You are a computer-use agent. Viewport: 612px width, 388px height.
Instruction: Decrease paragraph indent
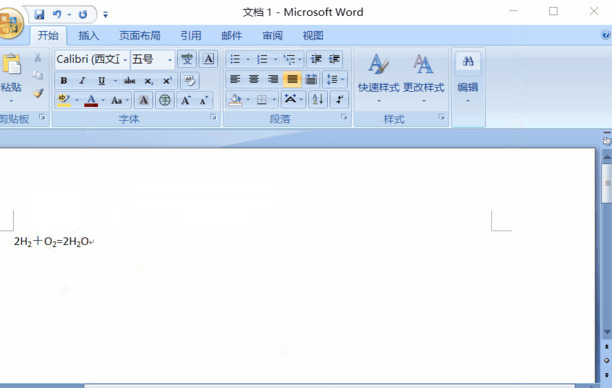point(316,59)
